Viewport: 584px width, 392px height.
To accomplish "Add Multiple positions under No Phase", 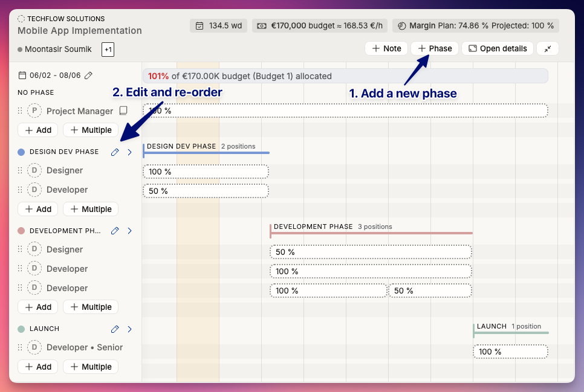I will click(91, 130).
